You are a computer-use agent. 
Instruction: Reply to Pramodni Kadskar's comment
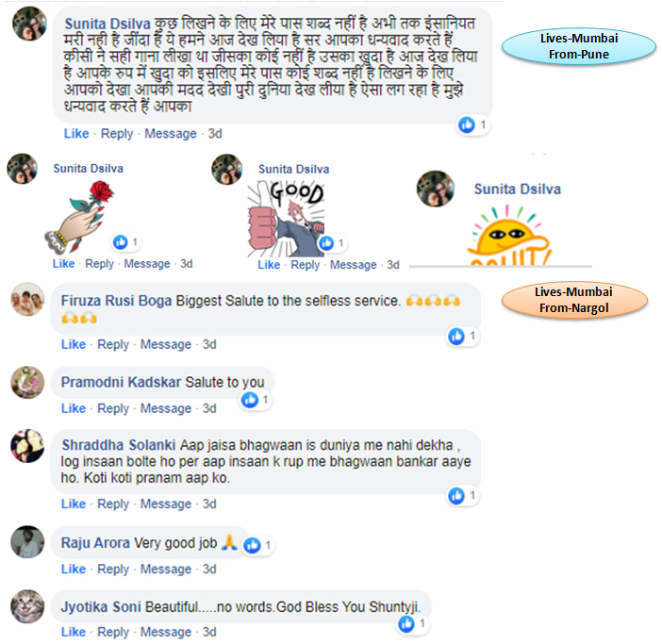(x=113, y=408)
